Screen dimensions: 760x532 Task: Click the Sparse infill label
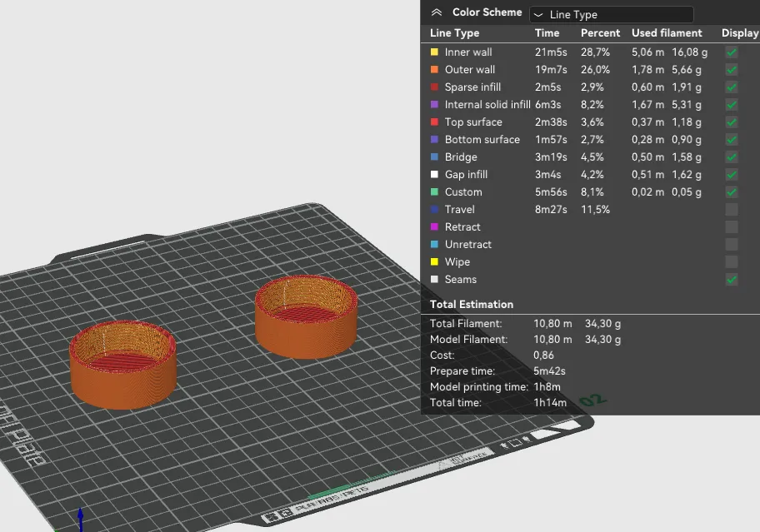click(x=472, y=87)
